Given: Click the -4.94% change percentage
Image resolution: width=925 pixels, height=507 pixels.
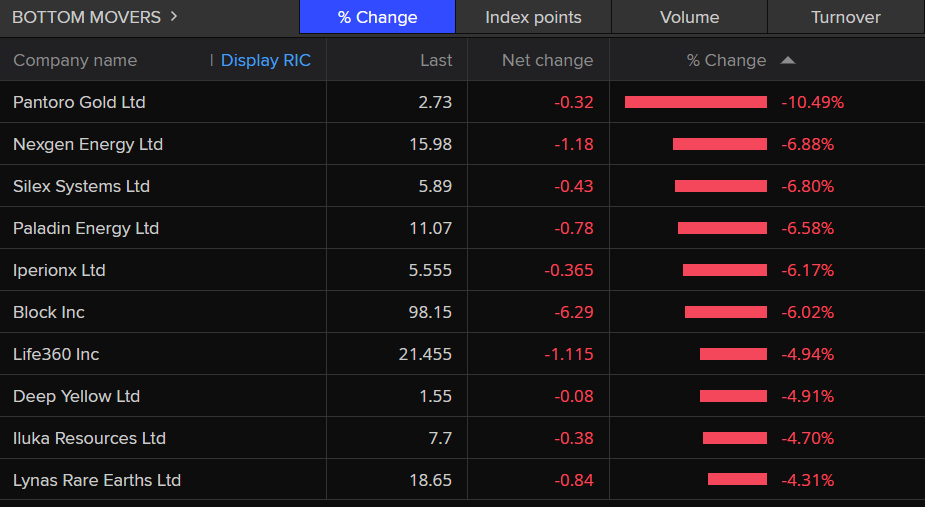Looking at the screenshot, I should point(808,354).
